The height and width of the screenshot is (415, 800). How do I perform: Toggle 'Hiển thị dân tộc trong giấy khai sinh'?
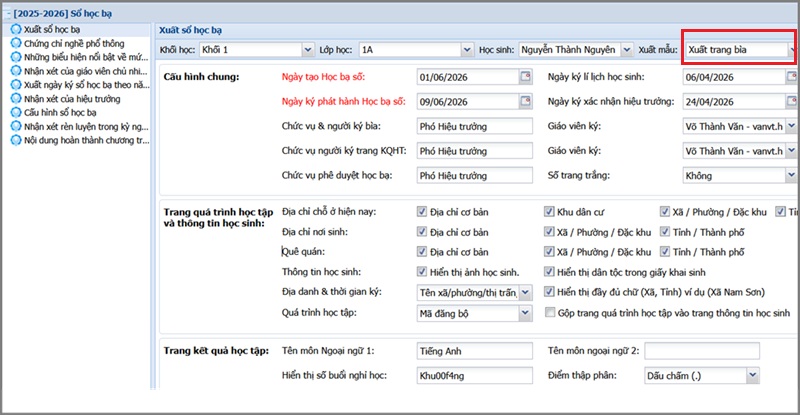549,272
